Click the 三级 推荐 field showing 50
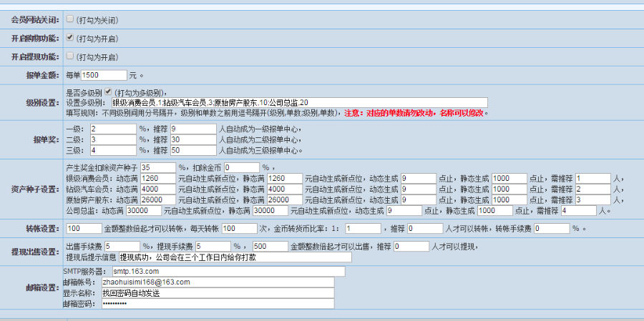644x321 pixels. click(x=193, y=150)
